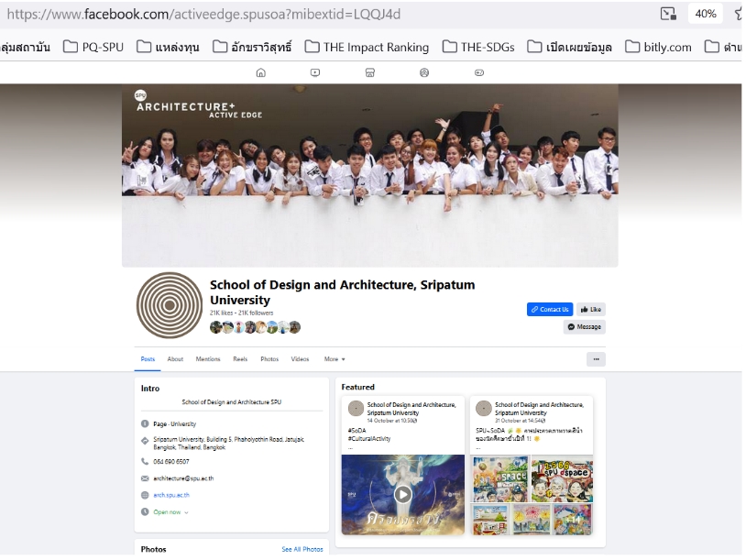This screenshot has height=560, width=746.
Task: Open the Facebook Marketplace icon
Action: (369, 72)
